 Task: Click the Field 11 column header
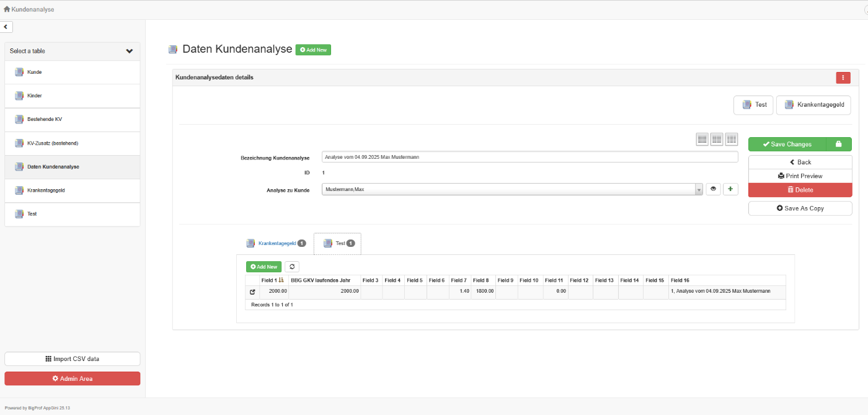[x=555, y=280]
